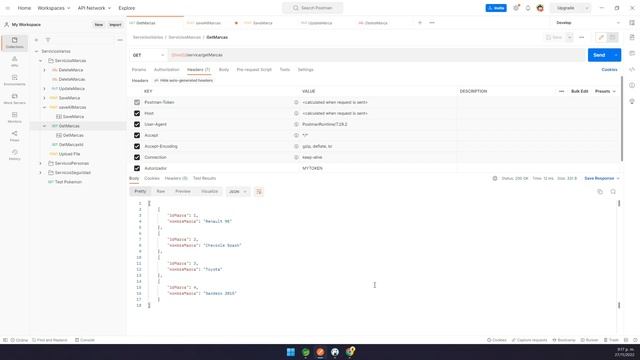640x360 pixels.
Task: Click the Bulk Edit link
Action: pos(579,91)
